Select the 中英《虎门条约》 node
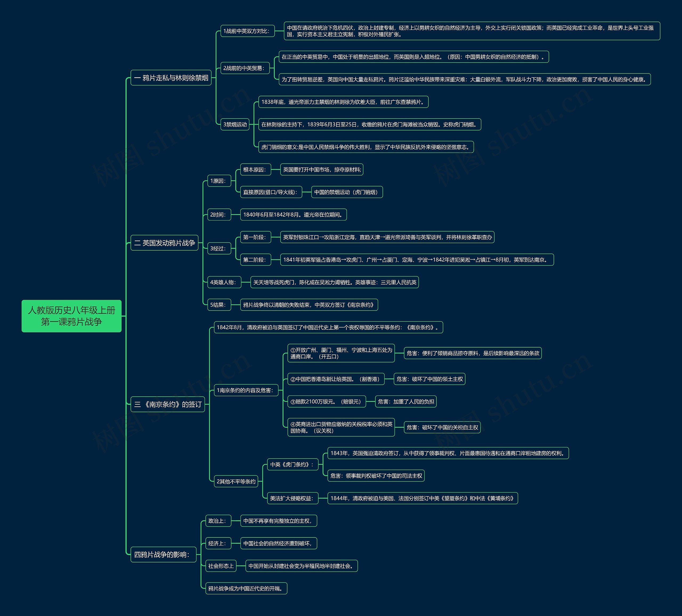 pos(293,464)
